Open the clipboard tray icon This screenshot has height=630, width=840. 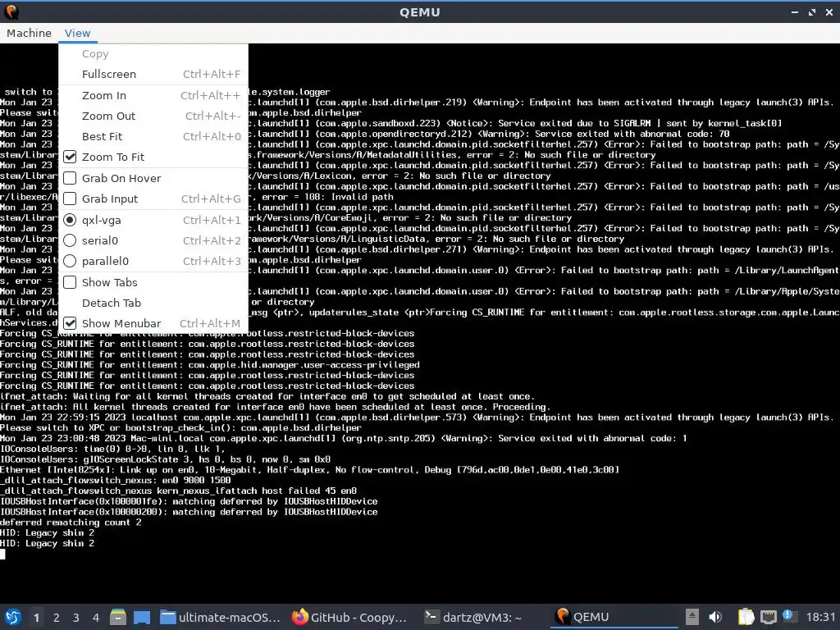click(x=746, y=617)
